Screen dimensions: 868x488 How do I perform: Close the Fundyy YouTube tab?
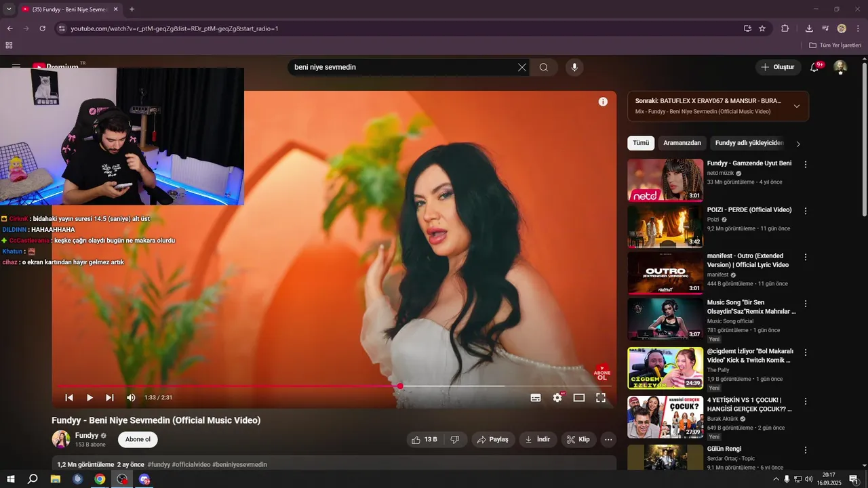click(x=115, y=9)
